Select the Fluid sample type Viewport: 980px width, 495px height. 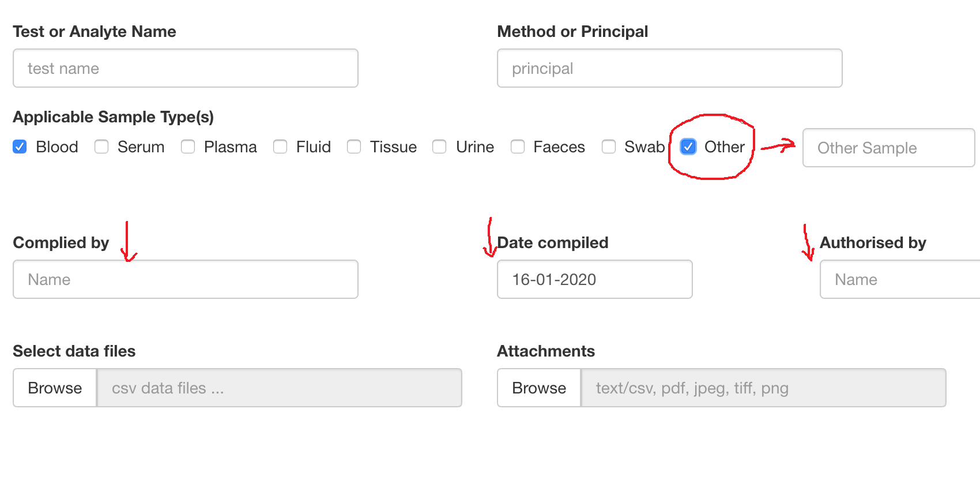tap(281, 147)
